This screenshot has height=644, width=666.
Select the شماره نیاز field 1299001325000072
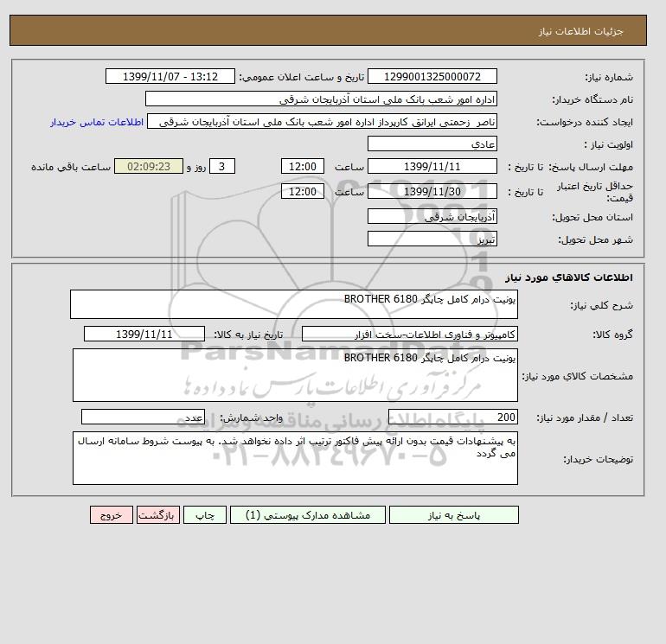432,76
